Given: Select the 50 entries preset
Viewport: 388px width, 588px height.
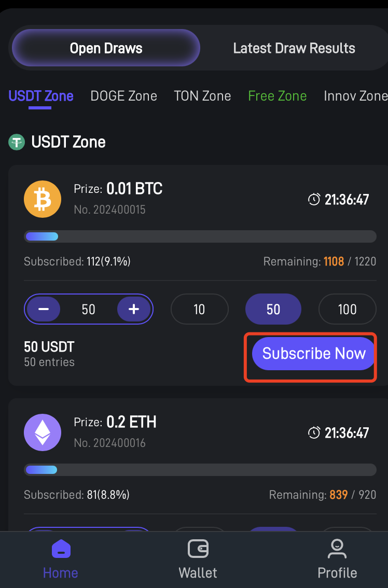Looking at the screenshot, I should 273,310.
